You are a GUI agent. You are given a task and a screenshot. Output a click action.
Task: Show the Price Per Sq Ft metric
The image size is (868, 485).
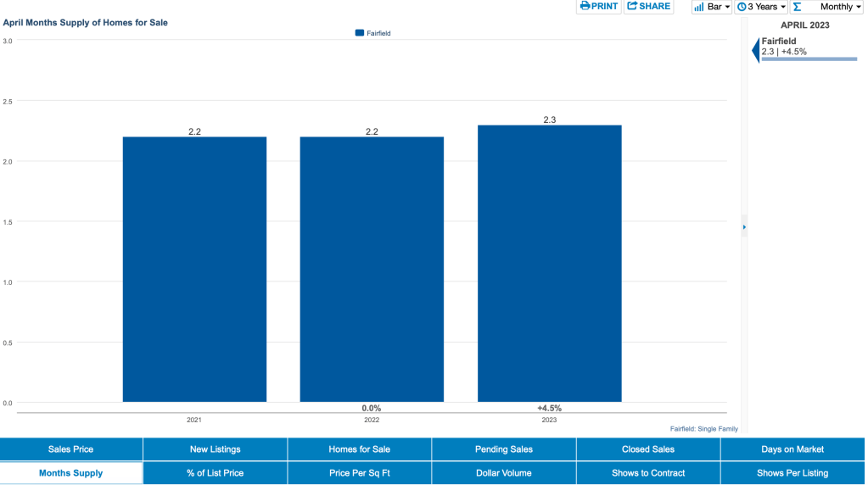(359, 473)
